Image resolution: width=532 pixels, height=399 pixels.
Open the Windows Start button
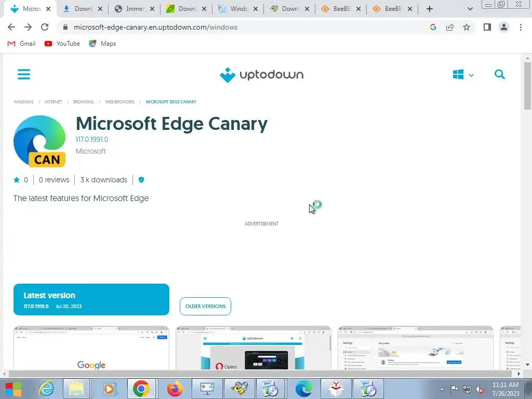coord(14,389)
